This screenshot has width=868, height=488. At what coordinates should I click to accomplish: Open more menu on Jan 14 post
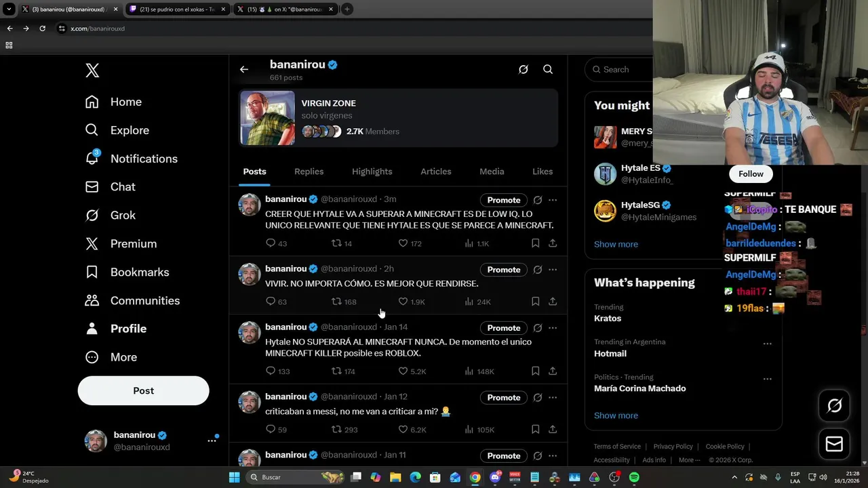[553, 328]
